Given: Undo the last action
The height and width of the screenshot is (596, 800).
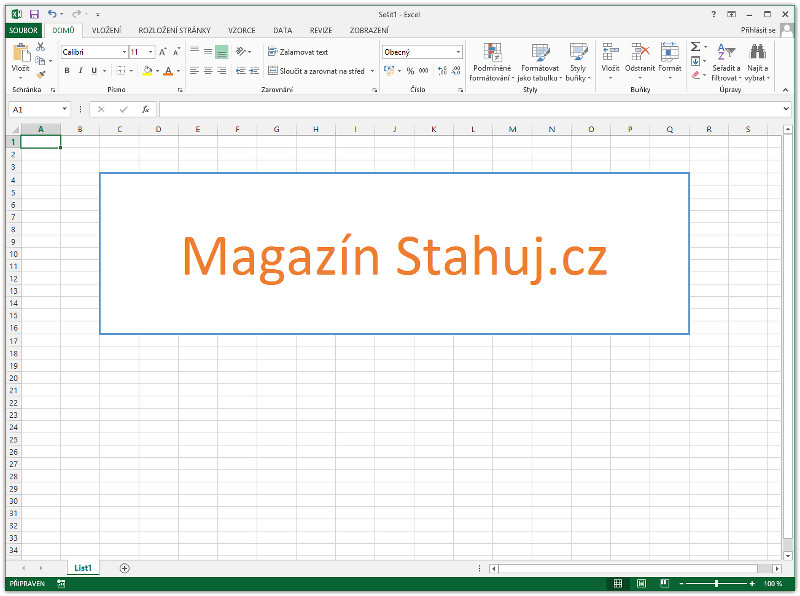Looking at the screenshot, I should pos(52,14).
